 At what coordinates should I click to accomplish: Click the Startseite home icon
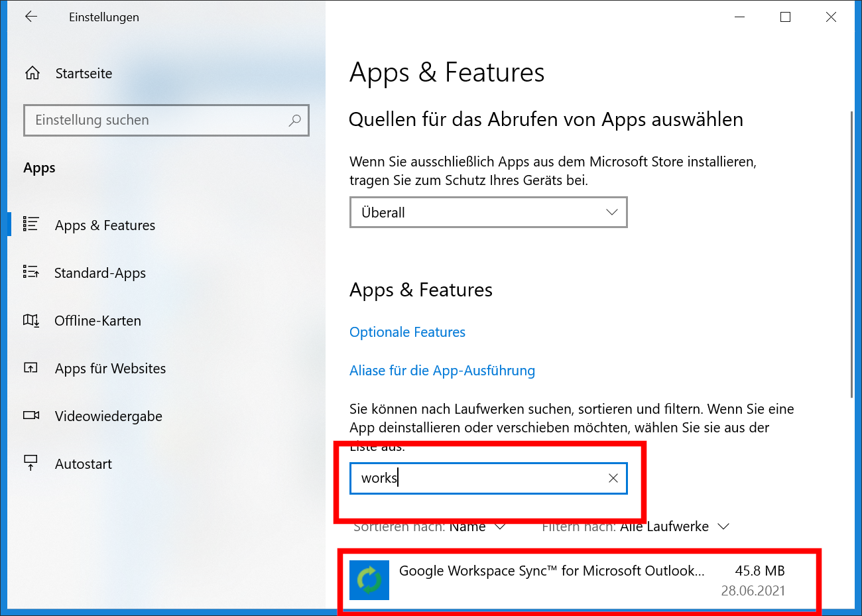tap(32, 74)
